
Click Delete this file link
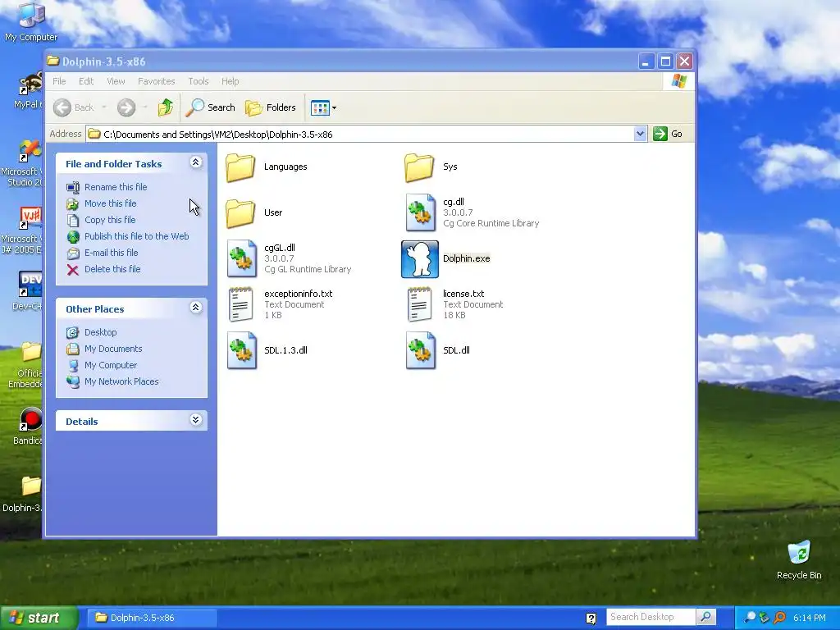tap(112, 269)
